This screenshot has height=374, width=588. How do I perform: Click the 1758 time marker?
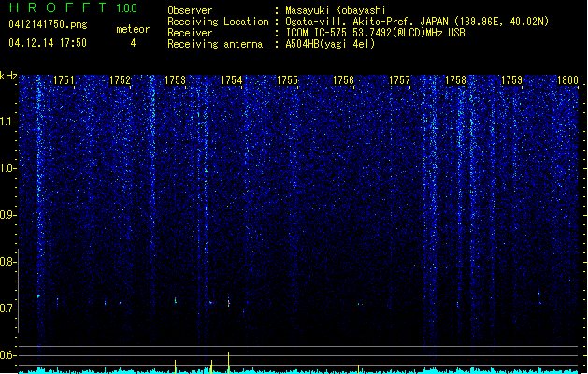(x=455, y=80)
